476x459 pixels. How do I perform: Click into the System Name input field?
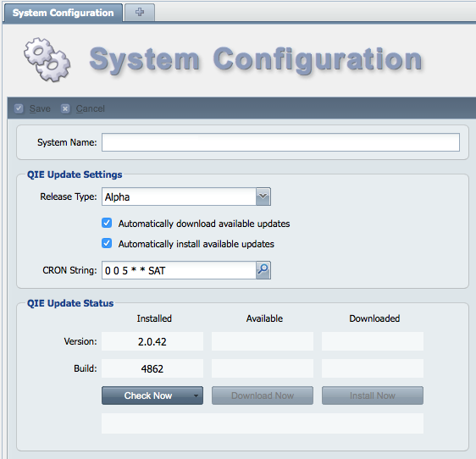[280, 142]
